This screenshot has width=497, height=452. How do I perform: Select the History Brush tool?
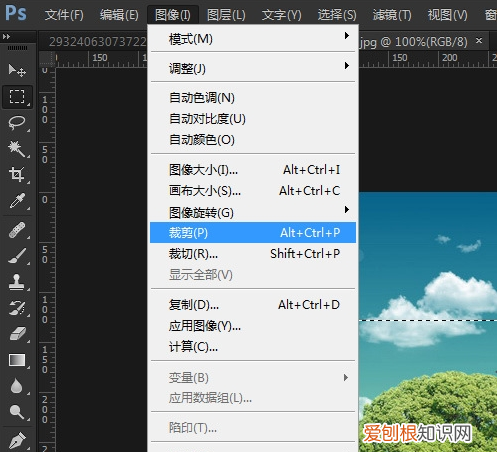coord(17,308)
